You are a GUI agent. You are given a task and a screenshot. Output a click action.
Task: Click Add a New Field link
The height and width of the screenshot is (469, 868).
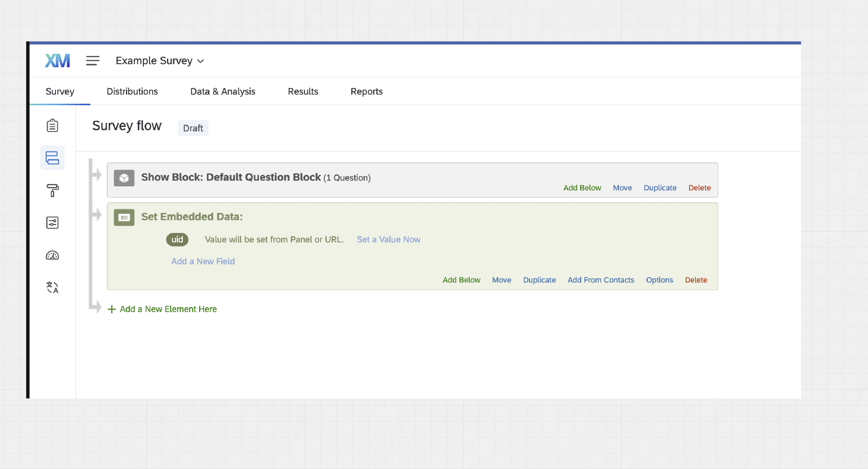[x=203, y=261]
